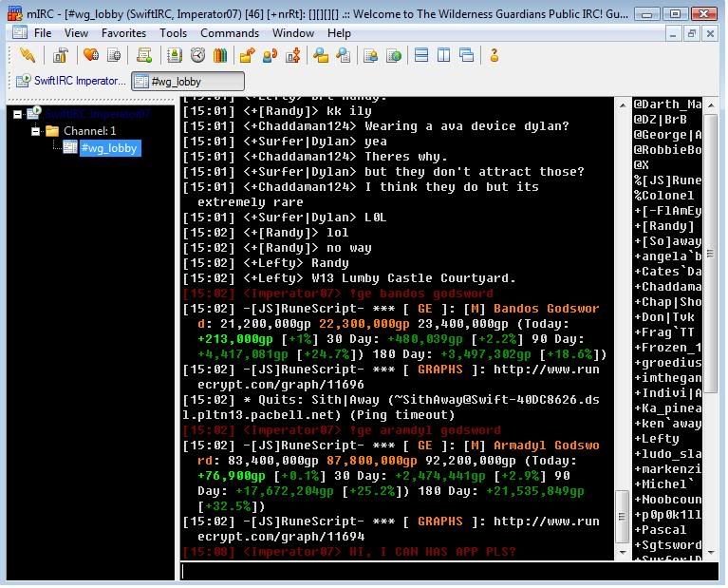Click the mIRC title bar app icon

point(14,13)
